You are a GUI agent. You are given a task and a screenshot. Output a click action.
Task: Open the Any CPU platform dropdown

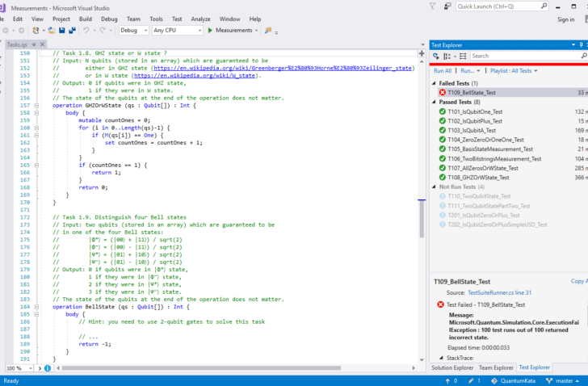pyautogui.click(x=178, y=31)
